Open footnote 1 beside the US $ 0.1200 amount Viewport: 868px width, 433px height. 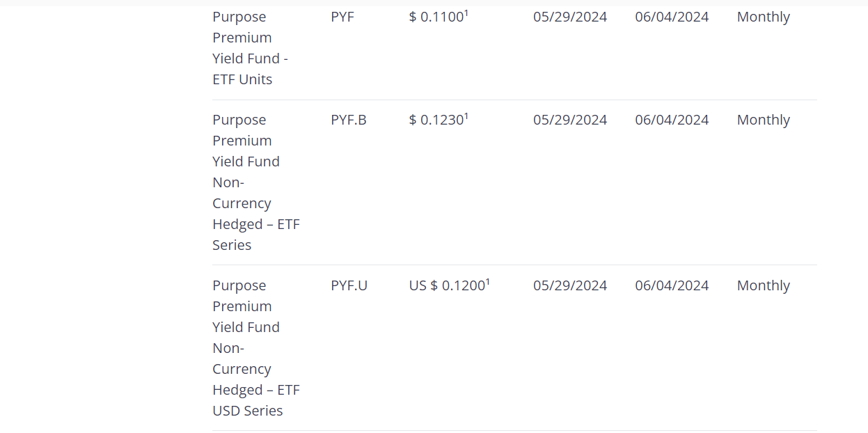(488, 281)
